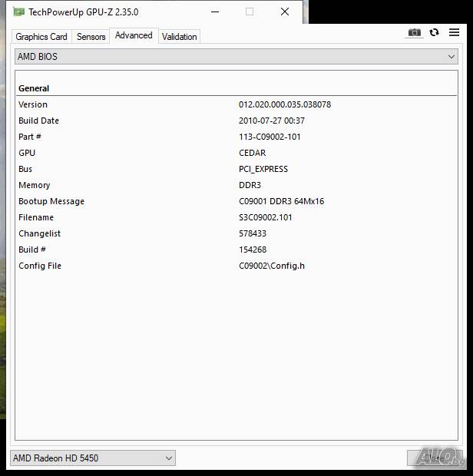Select changelist value 578433

click(x=253, y=233)
